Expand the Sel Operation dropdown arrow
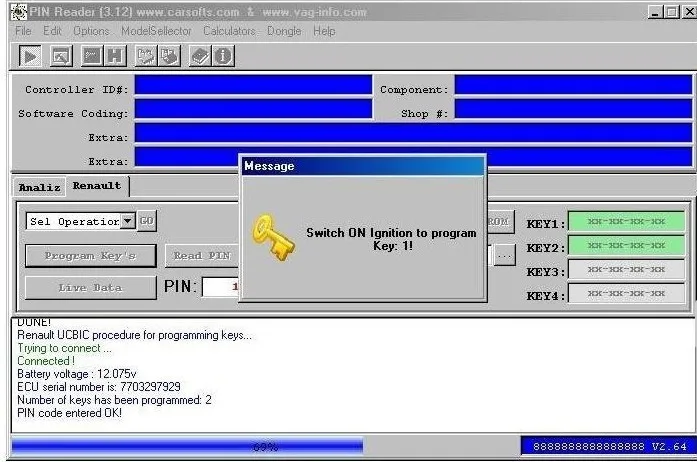The height and width of the screenshot is (462, 697). pos(128,221)
